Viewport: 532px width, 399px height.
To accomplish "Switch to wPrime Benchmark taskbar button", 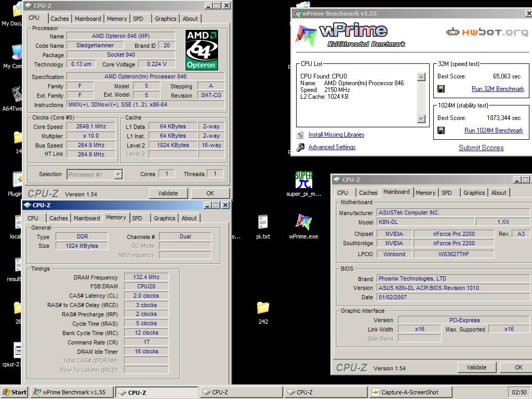I will tap(72, 392).
